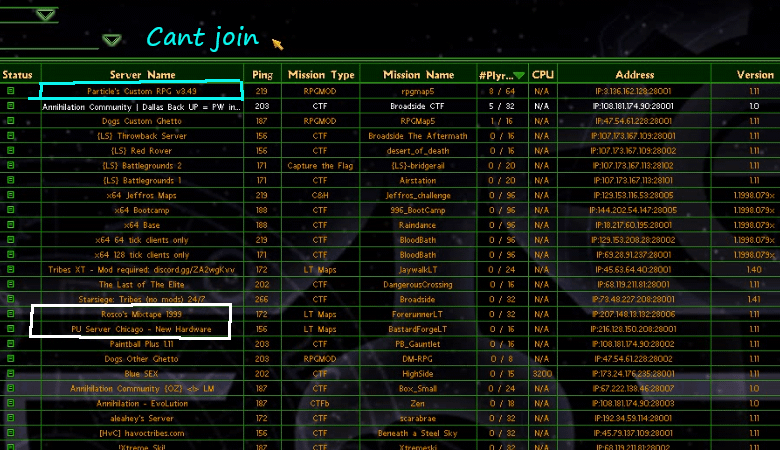This screenshot has height=450, width=780.
Task: Click mission name BastardForgeLT
Action: click(418, 329)
